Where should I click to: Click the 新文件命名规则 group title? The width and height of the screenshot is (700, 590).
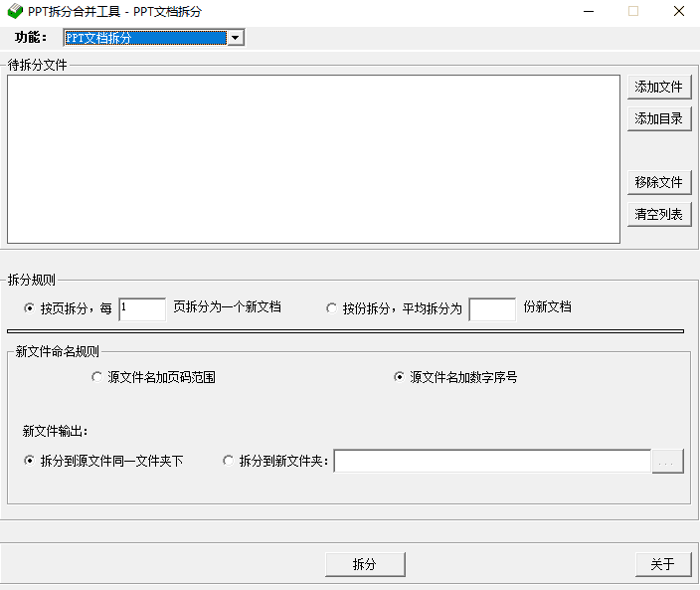[57, 351]
